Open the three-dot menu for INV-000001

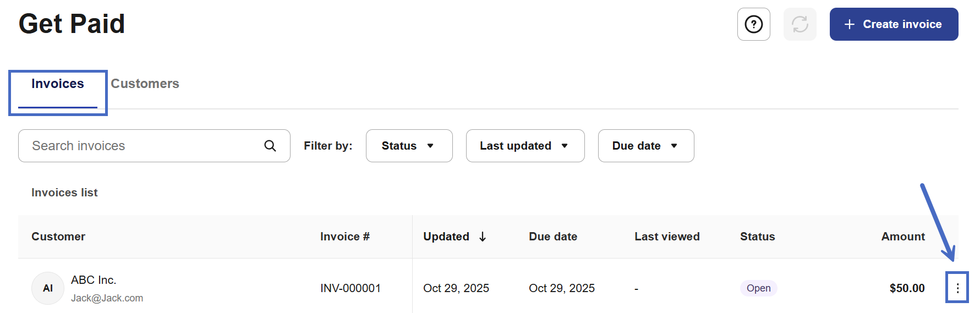pos(957,288)
